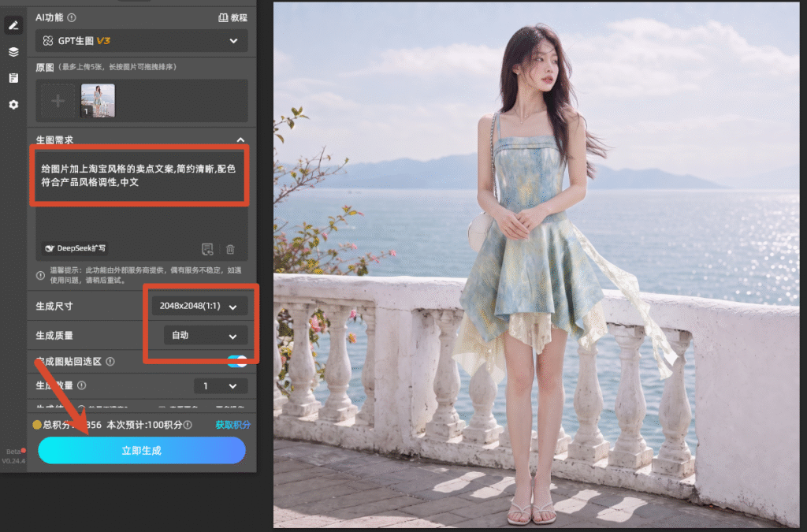Collapse the 生图需求 section chevron
Viewport: 807px width, 532px height.
(x=240, y=140)
